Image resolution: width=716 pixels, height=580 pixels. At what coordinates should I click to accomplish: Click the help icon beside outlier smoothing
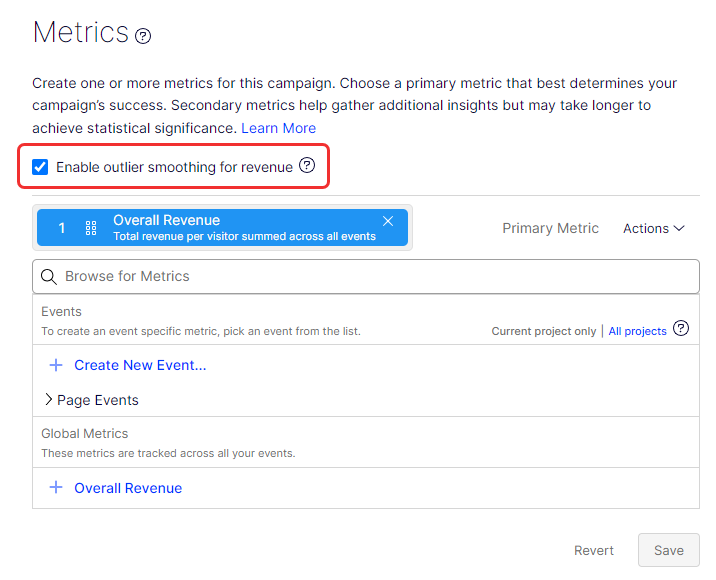307,165
